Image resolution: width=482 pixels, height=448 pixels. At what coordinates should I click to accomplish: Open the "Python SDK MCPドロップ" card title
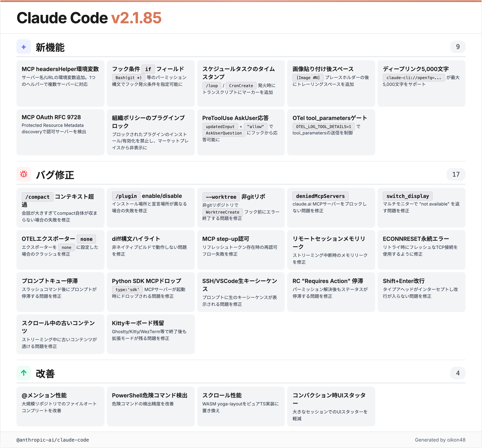146,281
